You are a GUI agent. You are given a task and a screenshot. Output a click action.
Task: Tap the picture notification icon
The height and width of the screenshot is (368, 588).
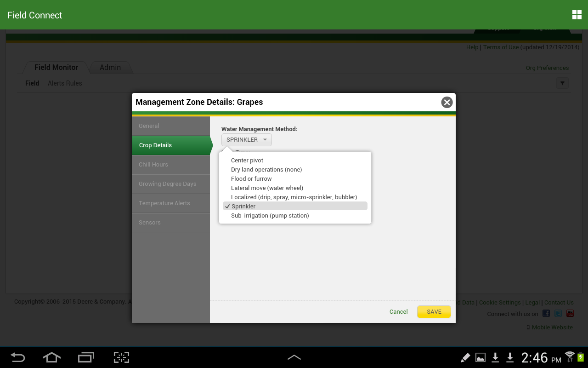pyautogui.click(x=481, y=357)
